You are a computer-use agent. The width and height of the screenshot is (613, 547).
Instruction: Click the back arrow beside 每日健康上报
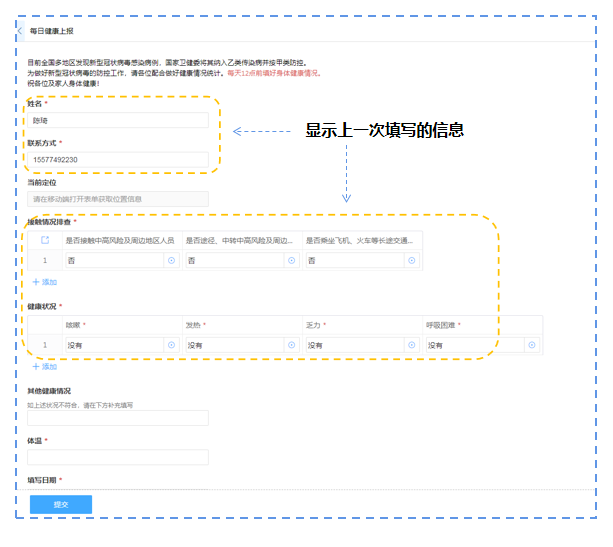pyautogui.click(x=20, y=31)
